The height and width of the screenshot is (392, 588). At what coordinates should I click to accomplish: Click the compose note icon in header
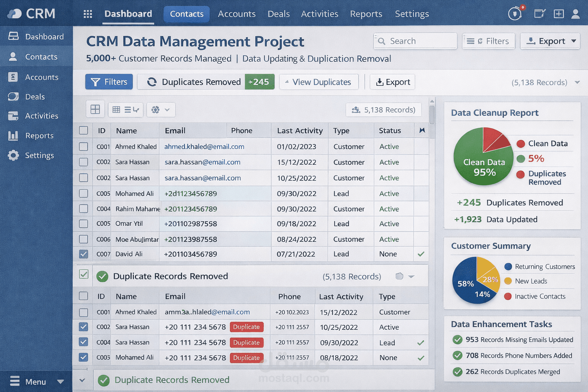coord(539,14)
